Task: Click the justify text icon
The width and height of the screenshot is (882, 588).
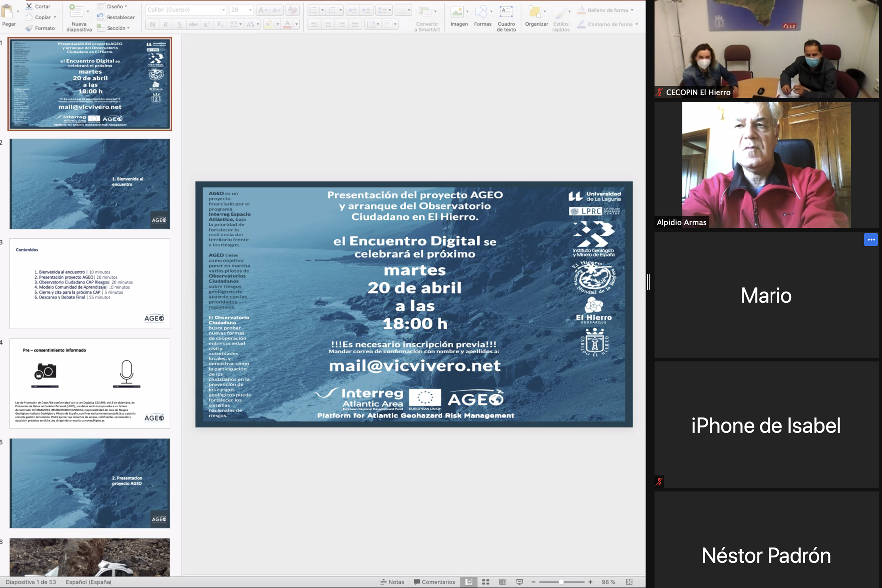Action: [x=355, y=24]
